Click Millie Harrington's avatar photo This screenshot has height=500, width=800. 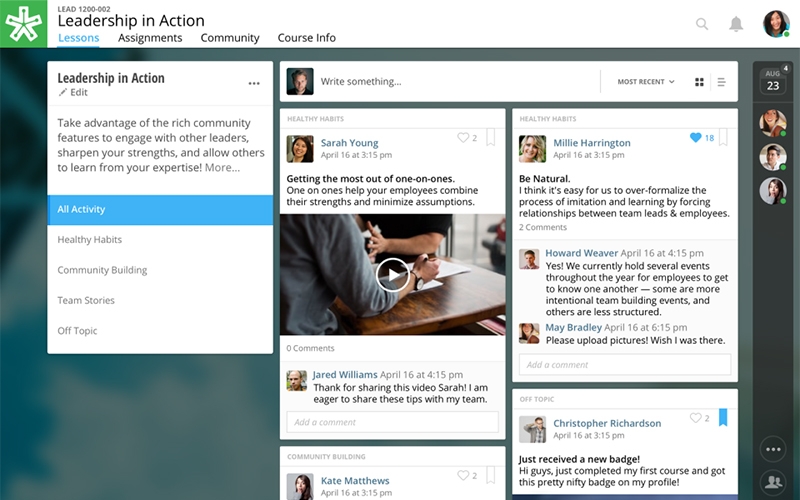coord(533,149)
